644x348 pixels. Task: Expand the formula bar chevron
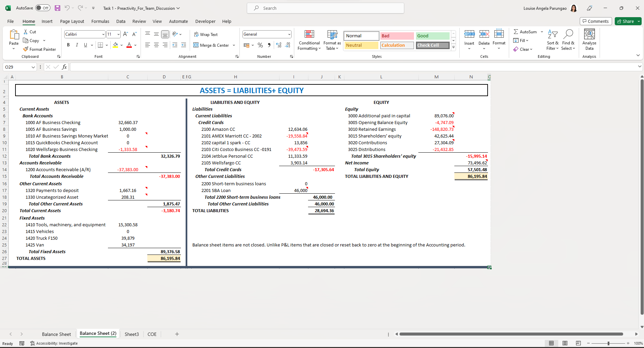click(x=639, y=67)
